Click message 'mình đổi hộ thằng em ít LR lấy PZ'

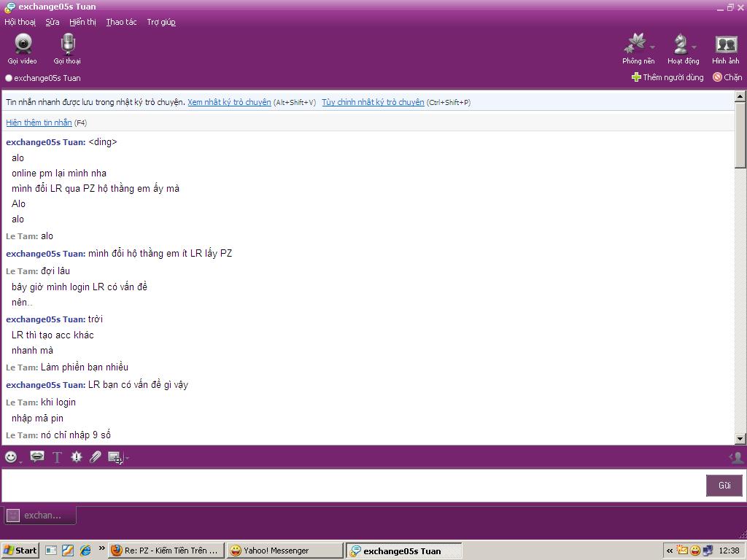click(x=160, y=253)
